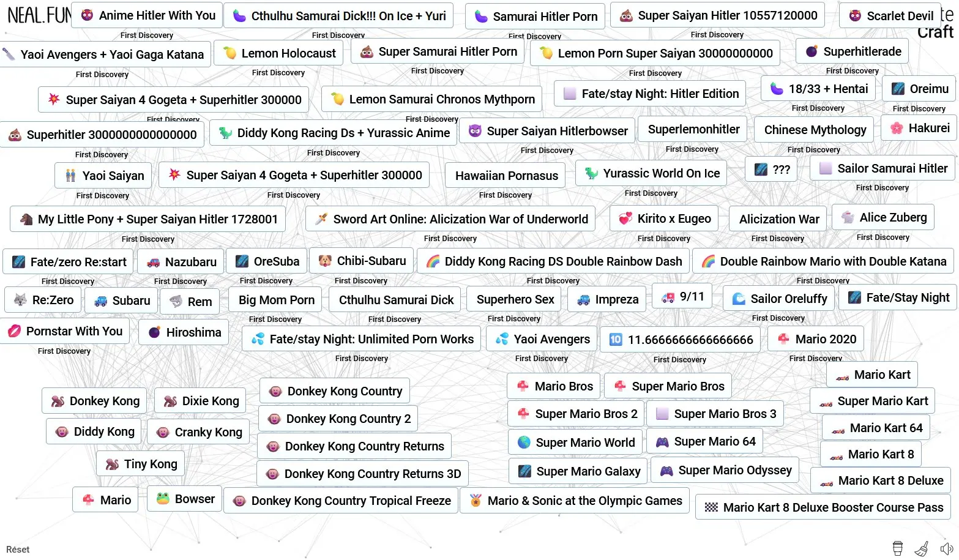The image size is (959, 560).
Task: Choose Mario Kart 8 Deluxe Booster Course Pass
Action: coord(823,507)
